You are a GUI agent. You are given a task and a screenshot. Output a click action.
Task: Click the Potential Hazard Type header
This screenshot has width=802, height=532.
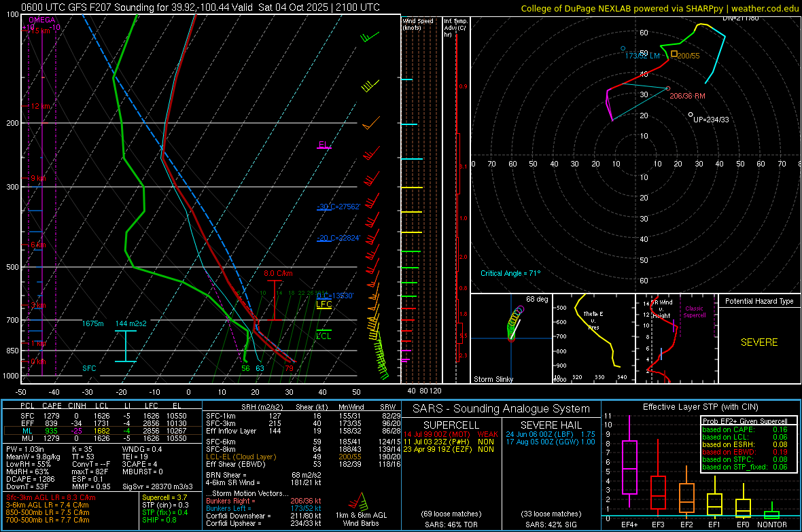(759, 301)
